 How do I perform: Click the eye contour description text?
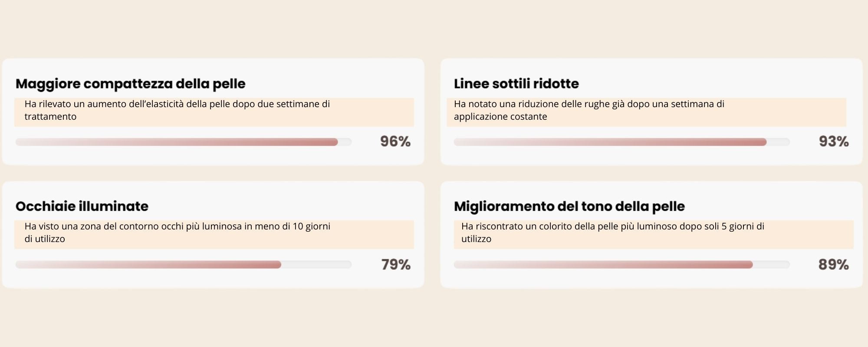tap(177, 232)
